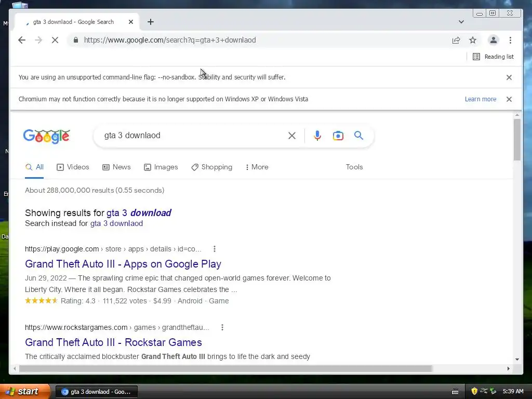Go back to the previous page
532x399 pixels.
click(22, 40)
